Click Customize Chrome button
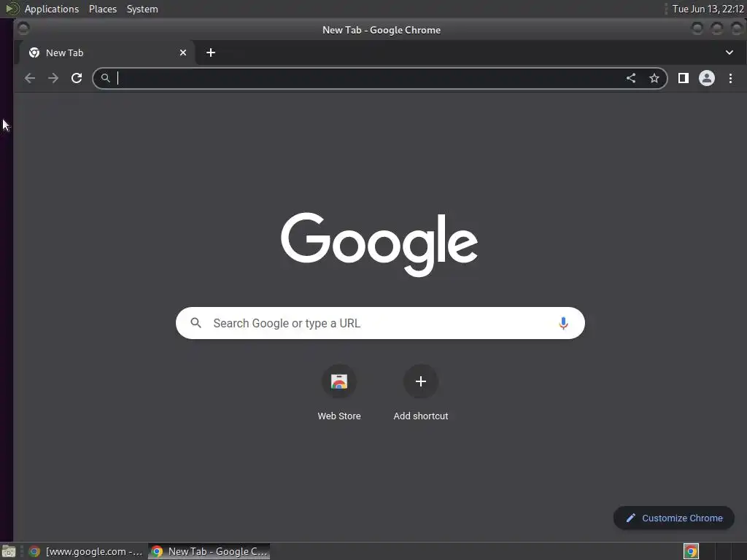This screenshot has height=560, width=747. pyautogui.click(x=673, y=518)
